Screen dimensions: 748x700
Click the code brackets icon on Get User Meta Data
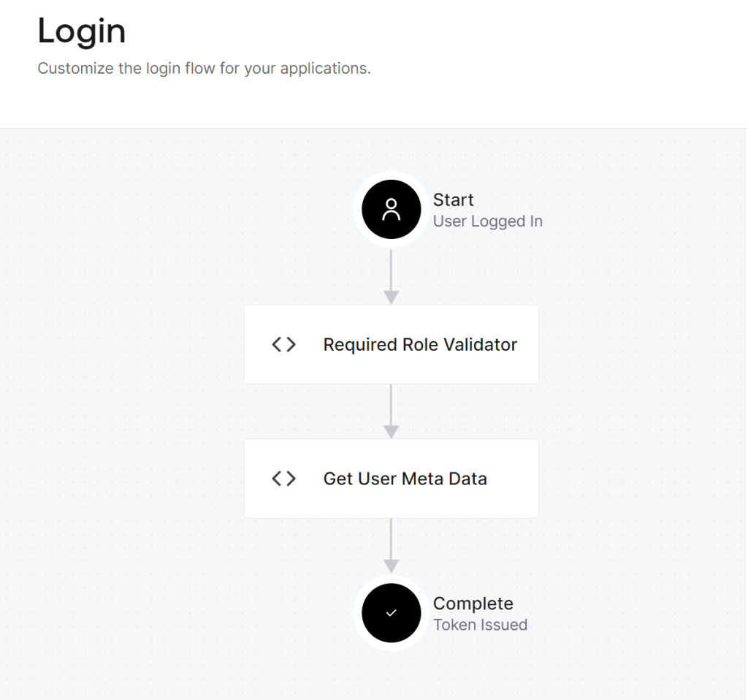tap(283, 479)
